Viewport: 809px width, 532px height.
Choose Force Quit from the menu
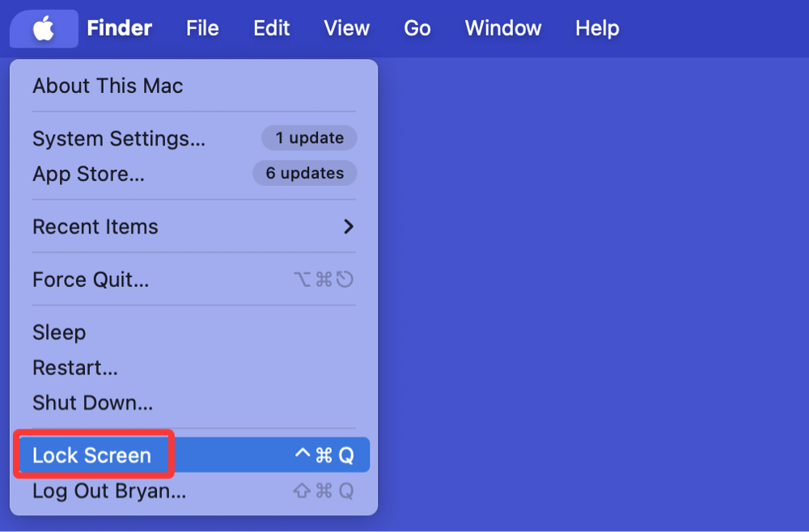coord(194,280)
